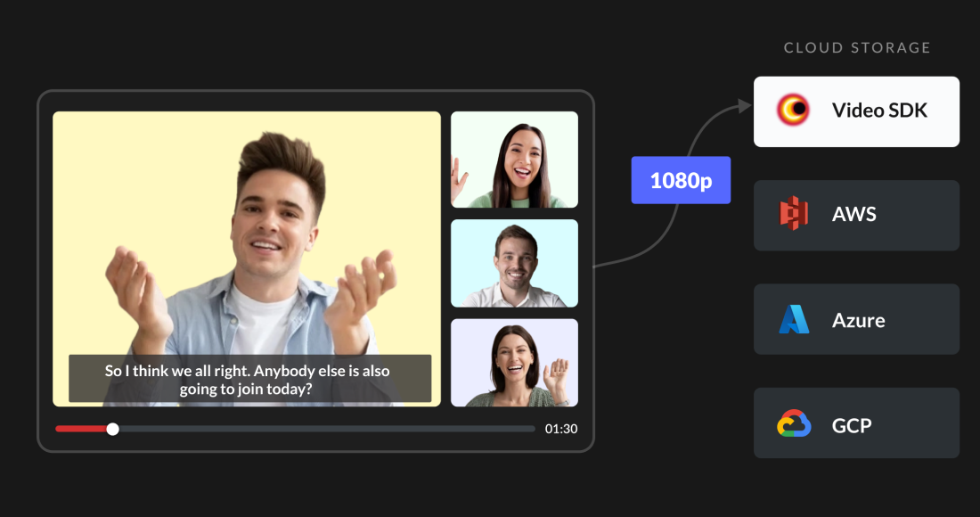This screenshot has height=517, width=980.
Task: Select the caption text overlay
Action: pos(249,380)
